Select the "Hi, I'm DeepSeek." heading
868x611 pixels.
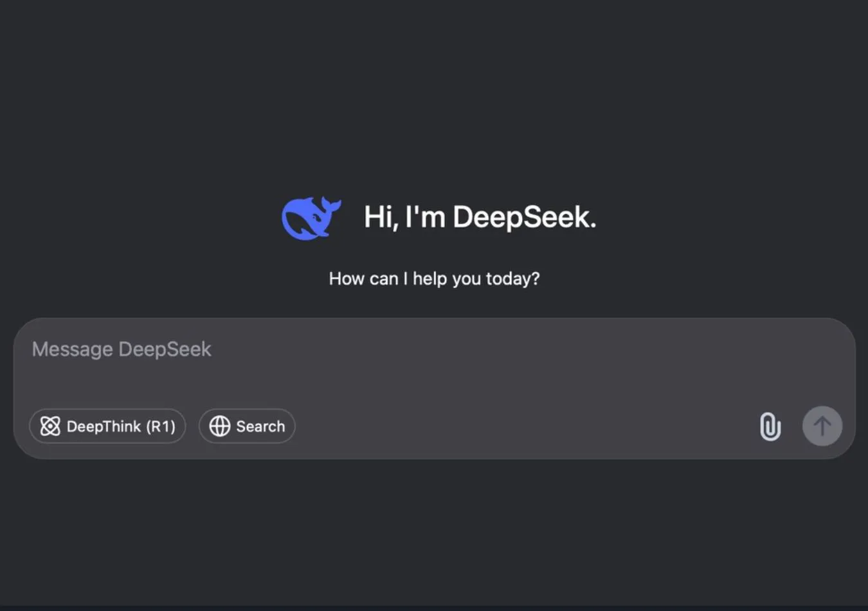click(x=480, y=217)
